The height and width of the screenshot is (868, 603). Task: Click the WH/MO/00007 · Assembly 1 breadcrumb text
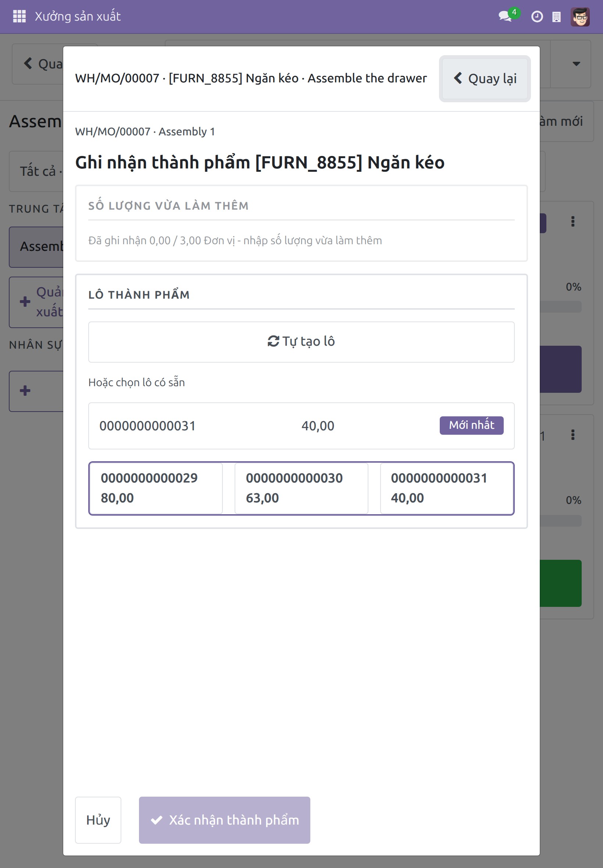pos(145,132)
